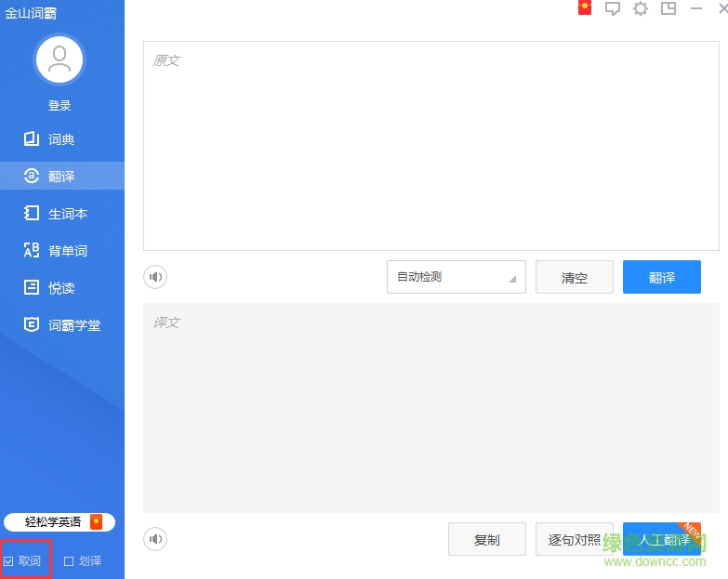Click inside the 原文 source text box

pyautogui.click(x=430, y=146)
